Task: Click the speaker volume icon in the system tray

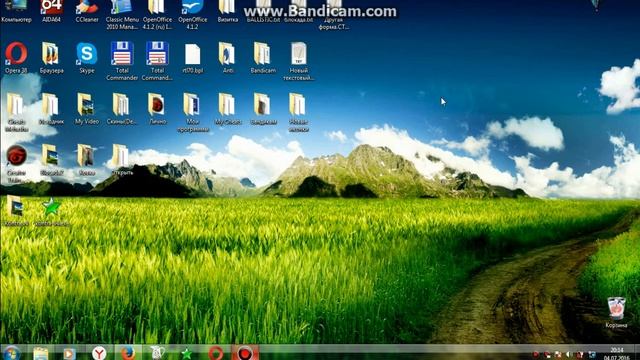Action: point(569,355)
